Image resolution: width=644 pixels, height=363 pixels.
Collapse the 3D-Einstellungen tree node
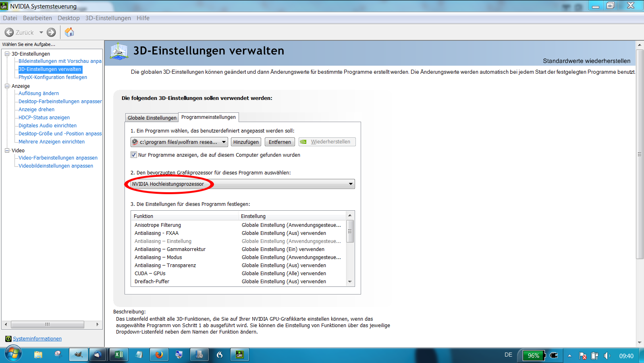coord(7,54)
